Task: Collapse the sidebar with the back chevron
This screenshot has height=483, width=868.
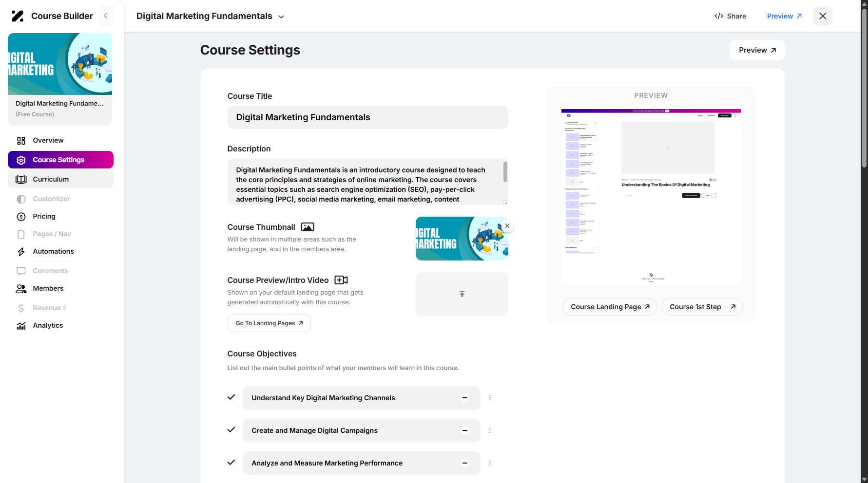Action: [105, 16]
